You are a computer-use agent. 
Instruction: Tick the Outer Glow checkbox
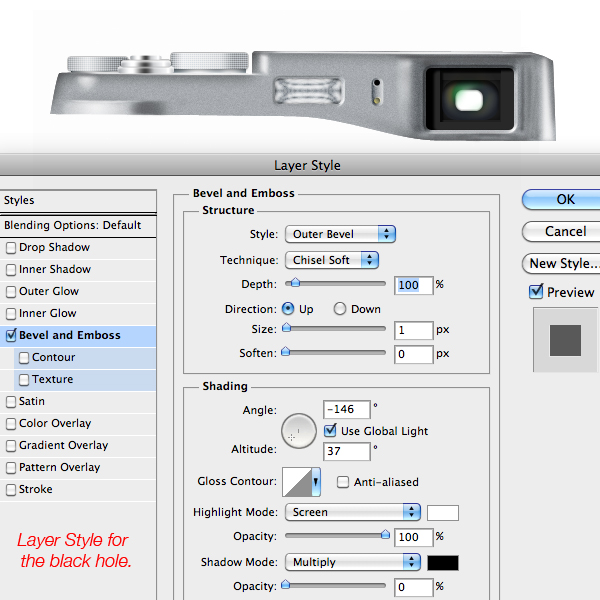point(11,292)
